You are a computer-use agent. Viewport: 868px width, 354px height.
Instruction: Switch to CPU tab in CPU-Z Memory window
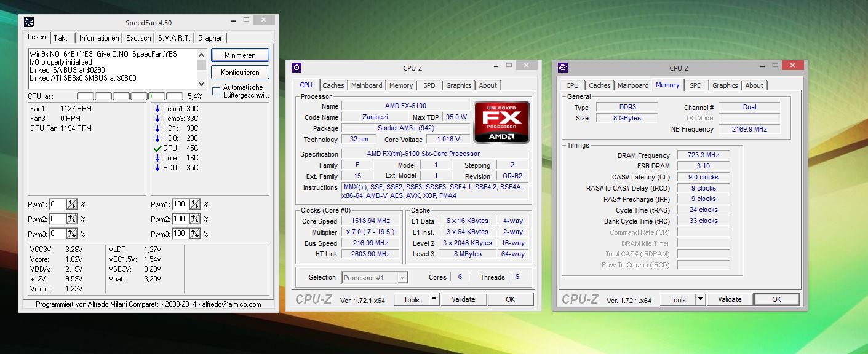point(572,85)
